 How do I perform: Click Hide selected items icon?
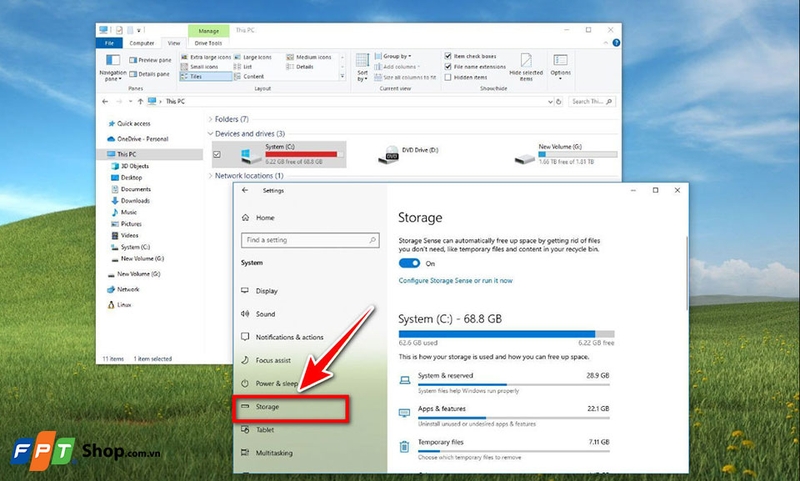coord(526,67)
